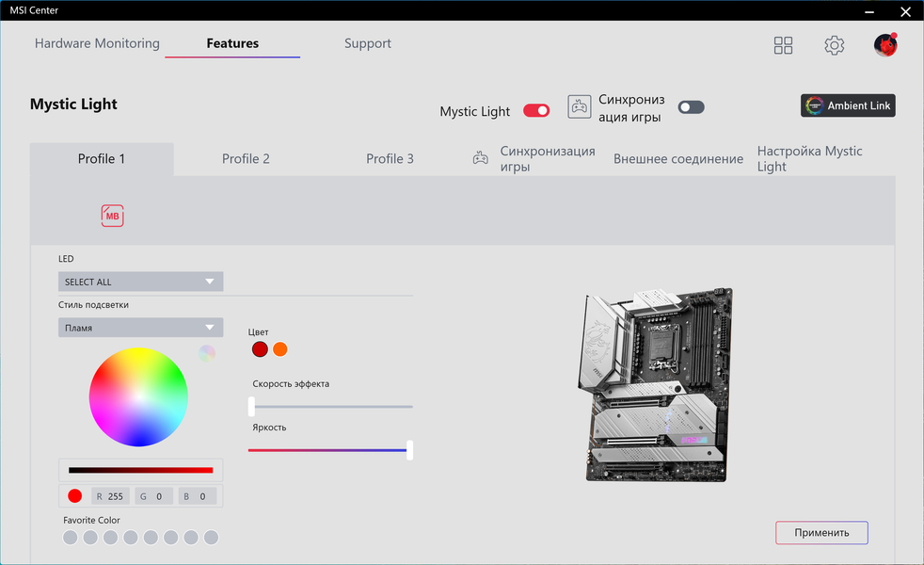Viewport: 924px width, 565px height.
Task: Open the Пламя lighting style dropdown
Action: pyautogui.click(x=140, y=328)
